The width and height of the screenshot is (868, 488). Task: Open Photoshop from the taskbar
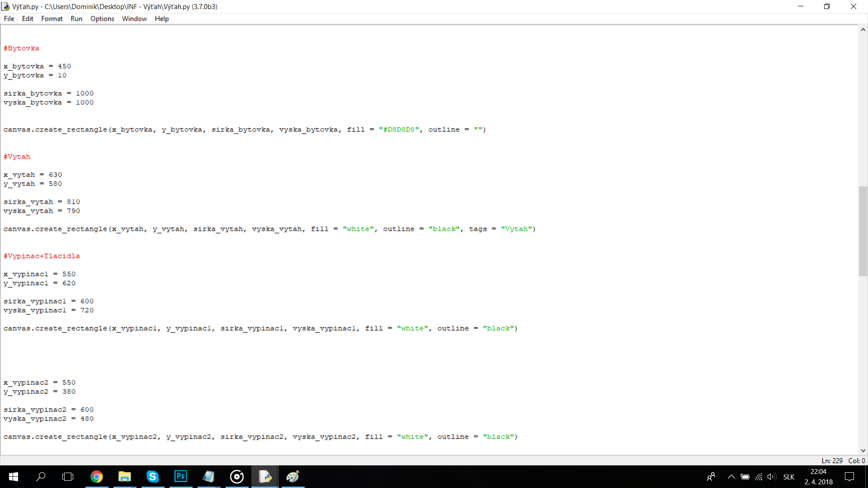(x=180, y=477)
